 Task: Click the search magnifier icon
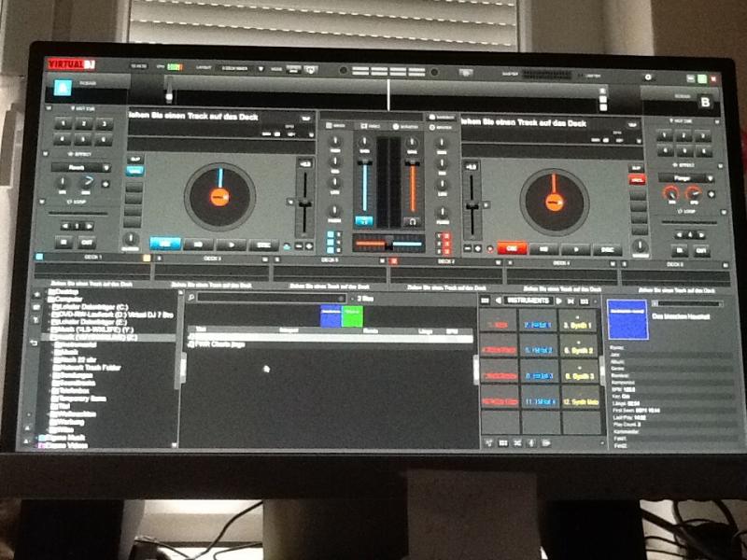click(x=190, y=298)
